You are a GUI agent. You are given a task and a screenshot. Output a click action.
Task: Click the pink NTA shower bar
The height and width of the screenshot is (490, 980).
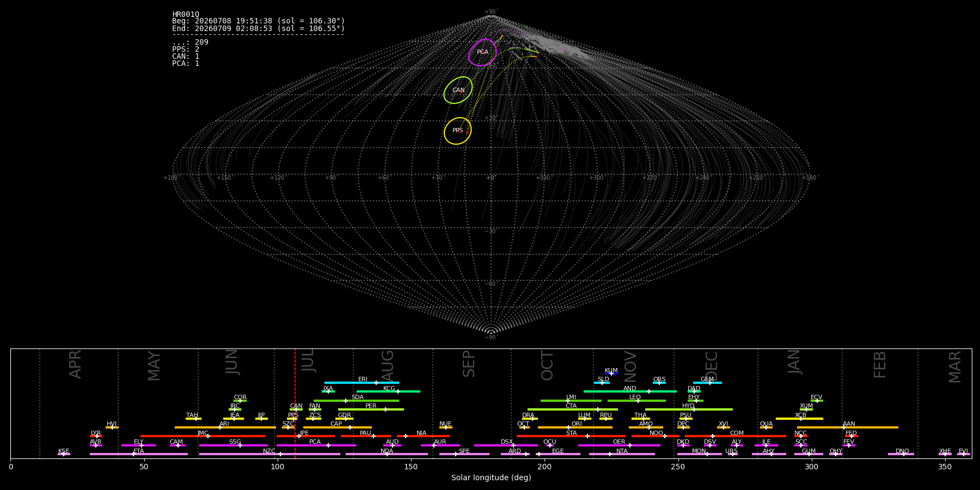pos(622,454)
